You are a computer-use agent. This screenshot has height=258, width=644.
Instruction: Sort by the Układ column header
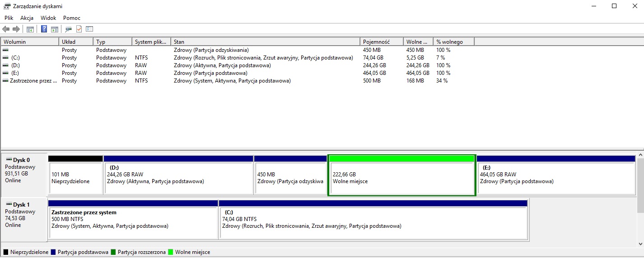coord(76,41)
